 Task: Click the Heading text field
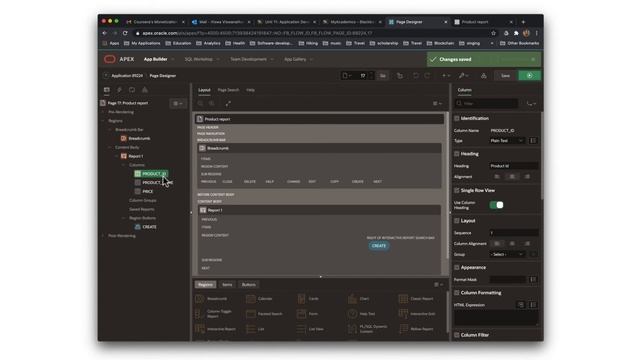[513, 166]
